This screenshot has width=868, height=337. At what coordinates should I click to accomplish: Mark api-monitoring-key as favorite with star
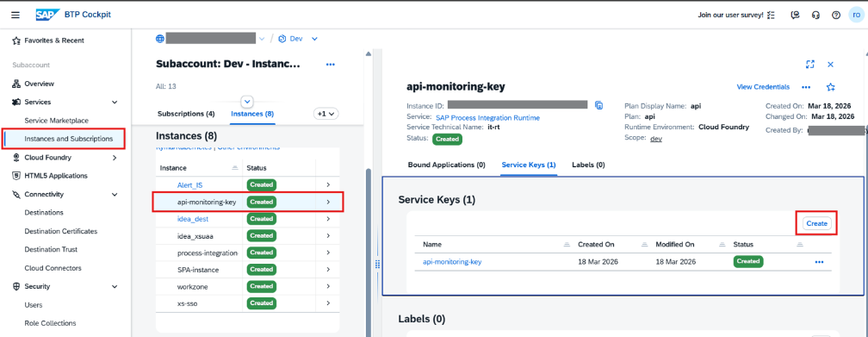pyautogui.click(x=830, y=87)
